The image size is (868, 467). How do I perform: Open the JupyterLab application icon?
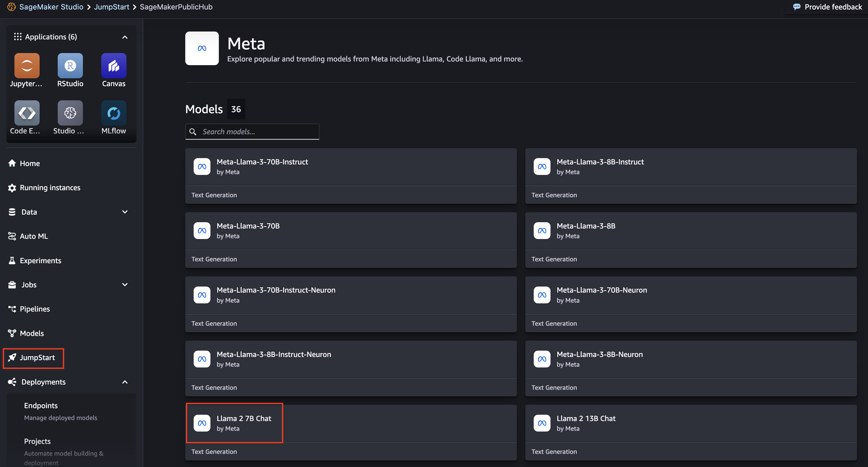click(x=27, y=65)
